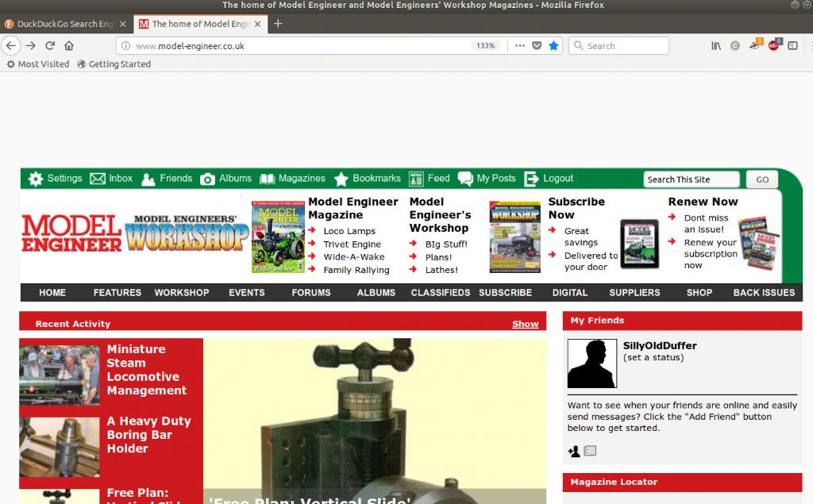Open the EVENTS navigation item

(x=247, y=292)
